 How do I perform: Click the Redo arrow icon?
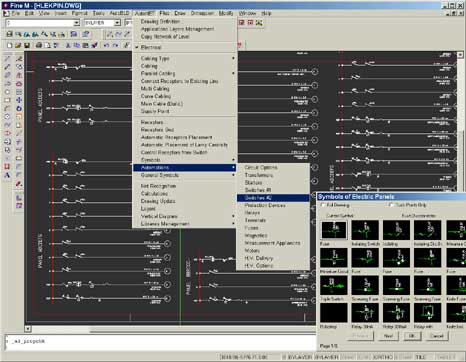115,45
